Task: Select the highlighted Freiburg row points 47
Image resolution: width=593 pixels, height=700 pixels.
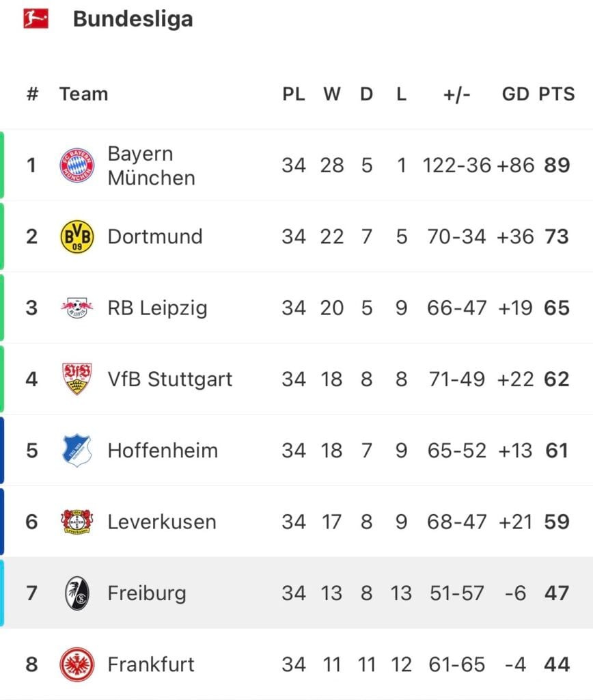Action: tap(556, 593)
